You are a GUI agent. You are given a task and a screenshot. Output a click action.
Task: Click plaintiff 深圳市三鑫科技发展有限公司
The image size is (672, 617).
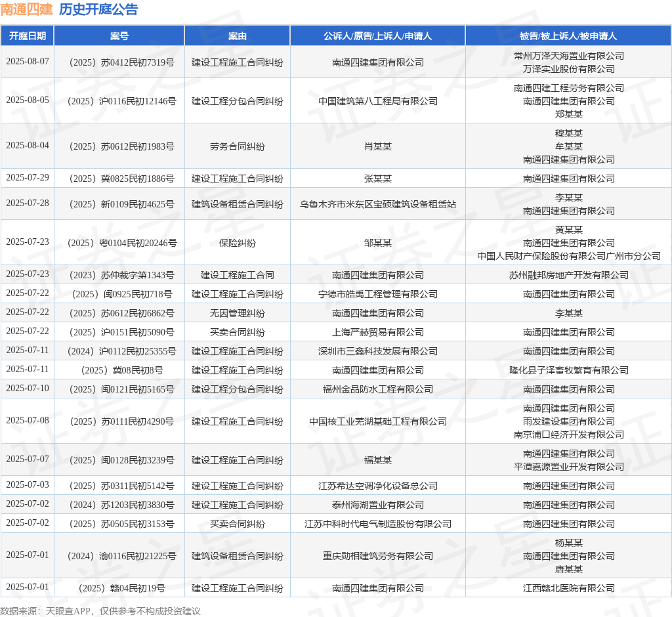377,352
